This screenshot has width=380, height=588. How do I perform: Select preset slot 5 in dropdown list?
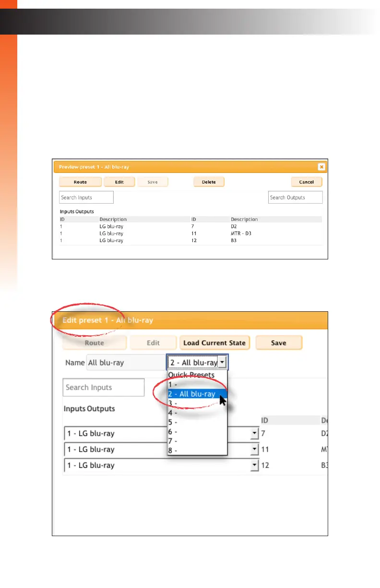197,422
